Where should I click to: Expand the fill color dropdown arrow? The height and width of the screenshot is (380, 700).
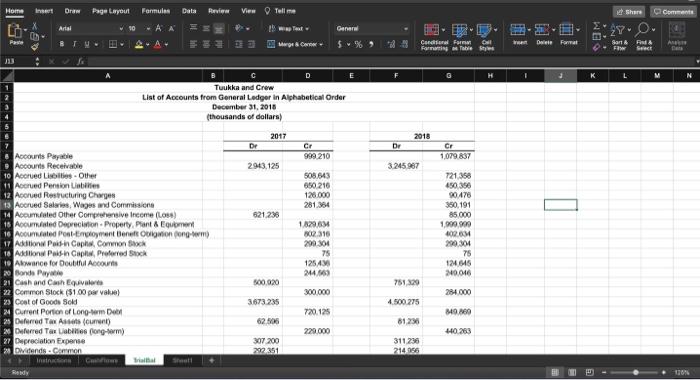[x=147, y=45]
